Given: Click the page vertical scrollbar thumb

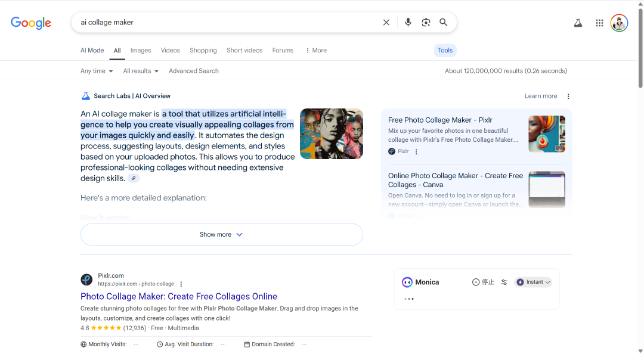Looking at the screenshot, I should click(640, 47).
